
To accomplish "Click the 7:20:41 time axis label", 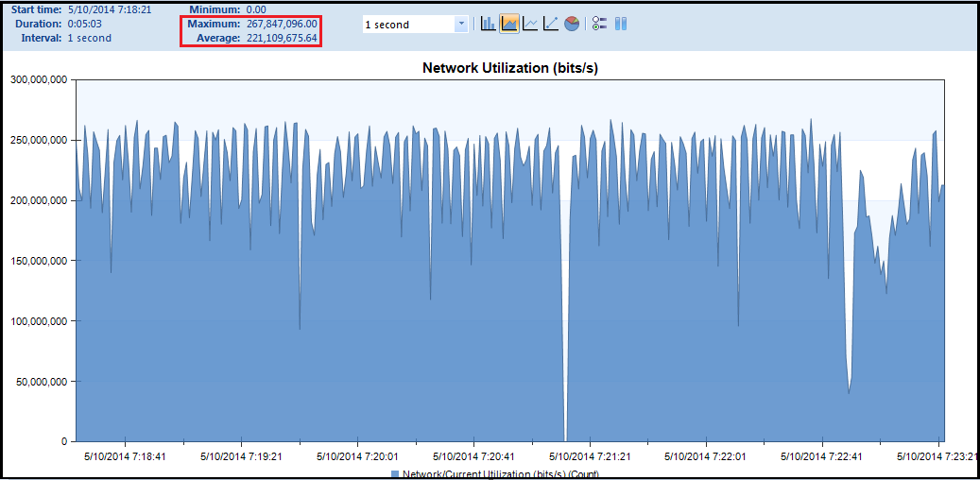I will click(x=473, y=455).
